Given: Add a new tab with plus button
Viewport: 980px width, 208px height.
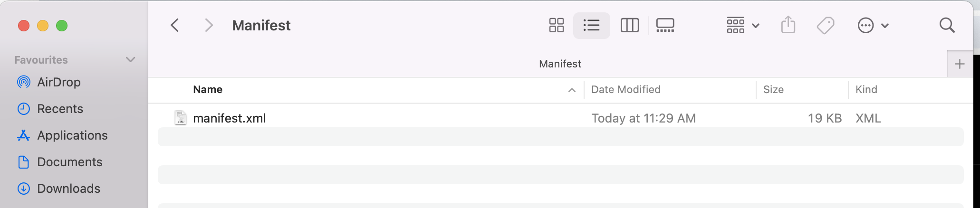Looking at the screenshot, I should click(960, 64).
